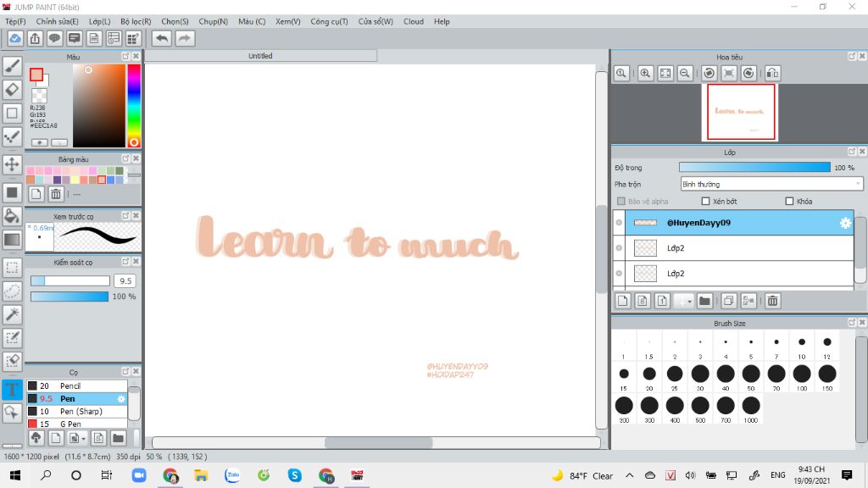Fit canvas to window in navigator

pos(665,73)
